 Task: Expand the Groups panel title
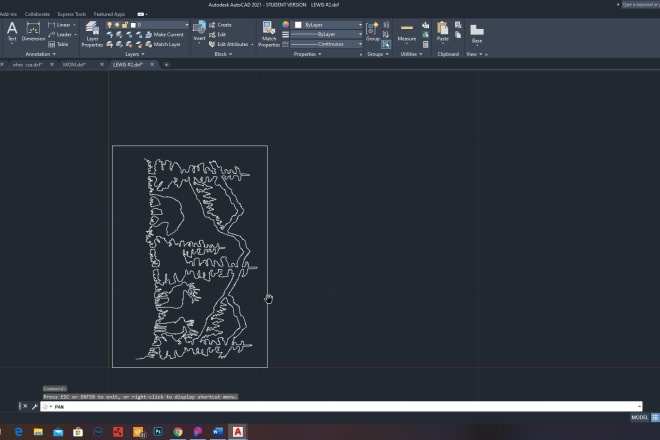coord(378,54)
